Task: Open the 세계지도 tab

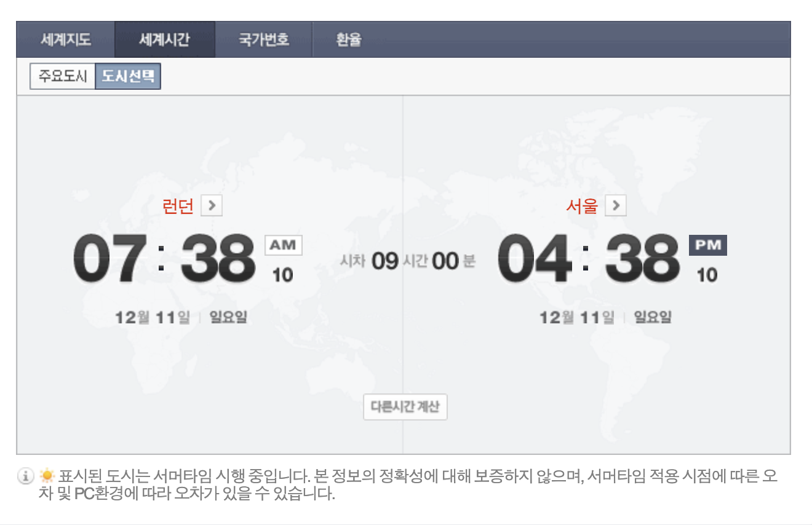Action: (x=66, y=40)
